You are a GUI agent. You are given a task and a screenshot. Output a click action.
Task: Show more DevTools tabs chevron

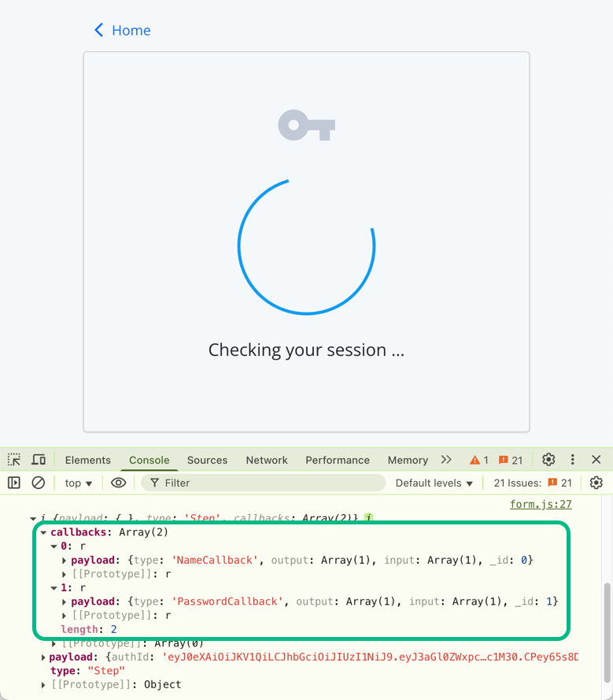tap(446, 460)
